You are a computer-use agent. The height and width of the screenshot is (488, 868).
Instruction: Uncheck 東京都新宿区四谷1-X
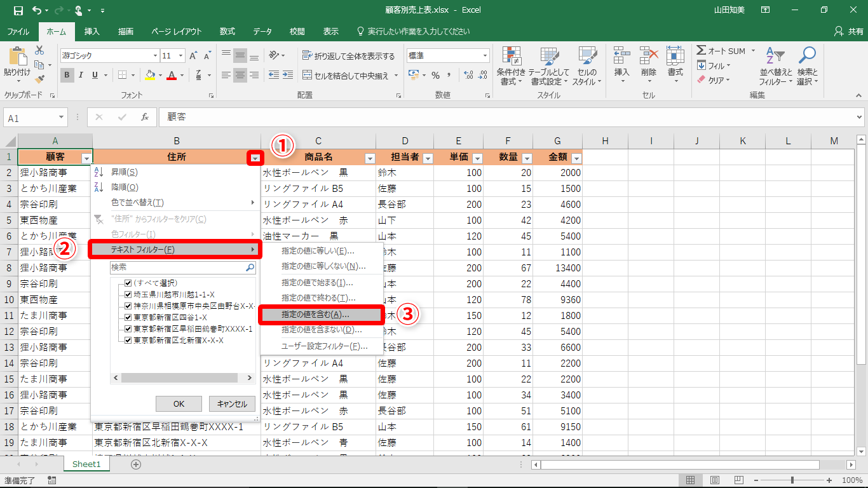coord(128,317)
